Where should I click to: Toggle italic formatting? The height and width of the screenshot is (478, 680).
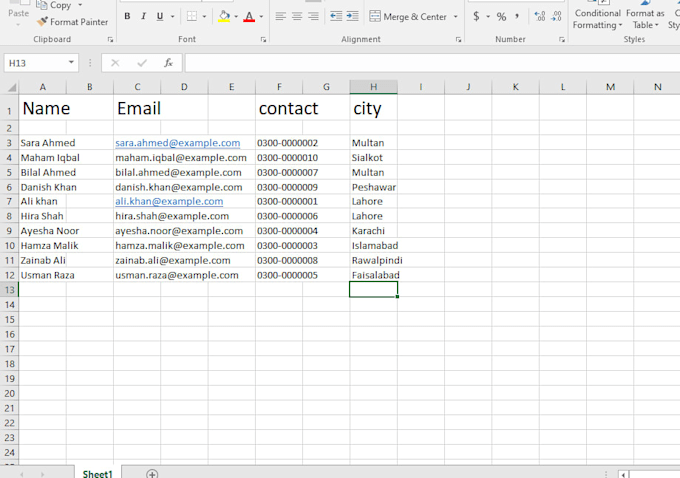pyautogui.click(x=144, y=16)
